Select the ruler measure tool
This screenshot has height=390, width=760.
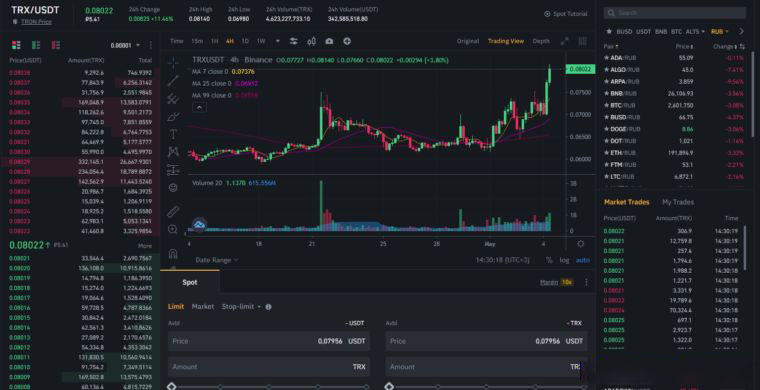click(173, 211)
